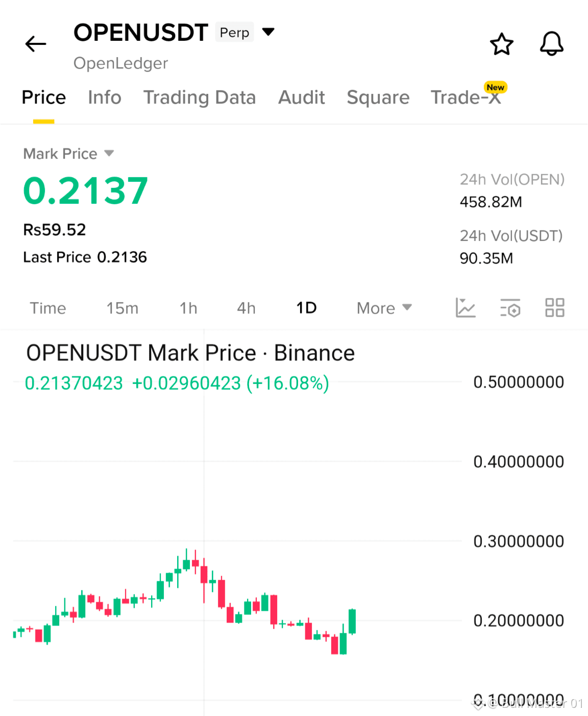The height and width of the screenshot is (716, 588).
Task: Open the Trading Data tab
Action: click(x=200, y=97)
